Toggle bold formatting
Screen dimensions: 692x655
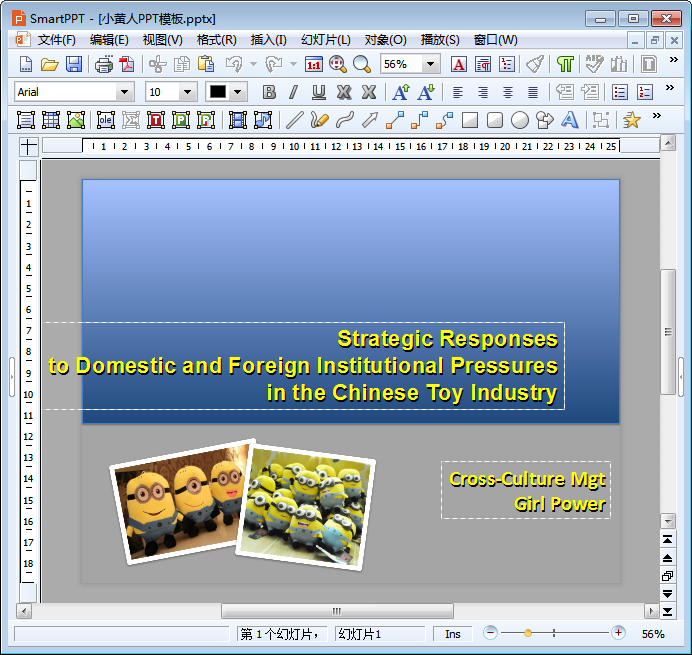pos(269,92)
